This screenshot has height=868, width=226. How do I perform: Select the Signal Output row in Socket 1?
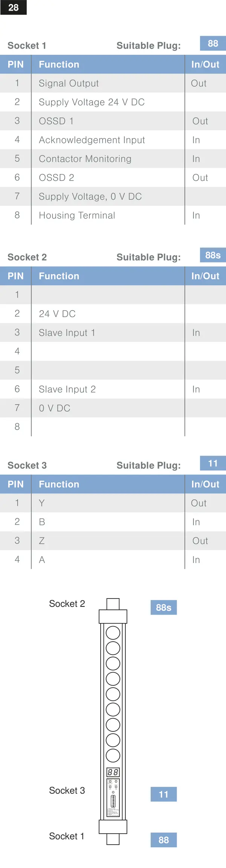[113, 83]
